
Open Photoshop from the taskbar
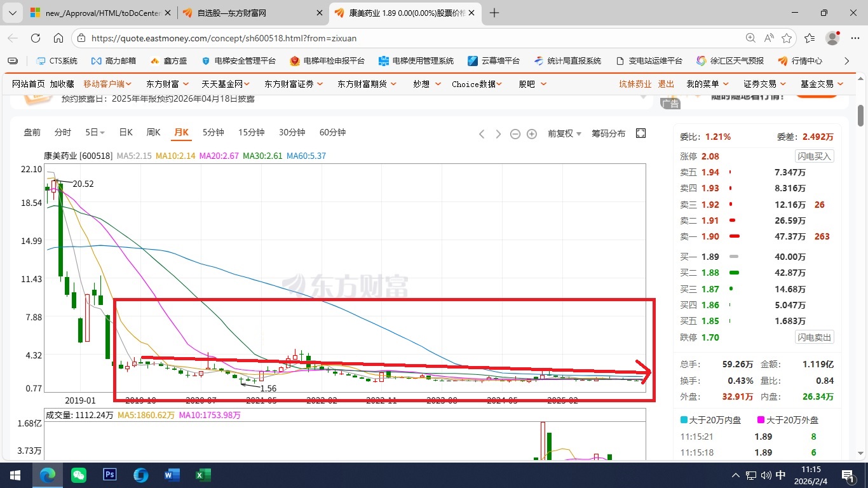(109, 475)
